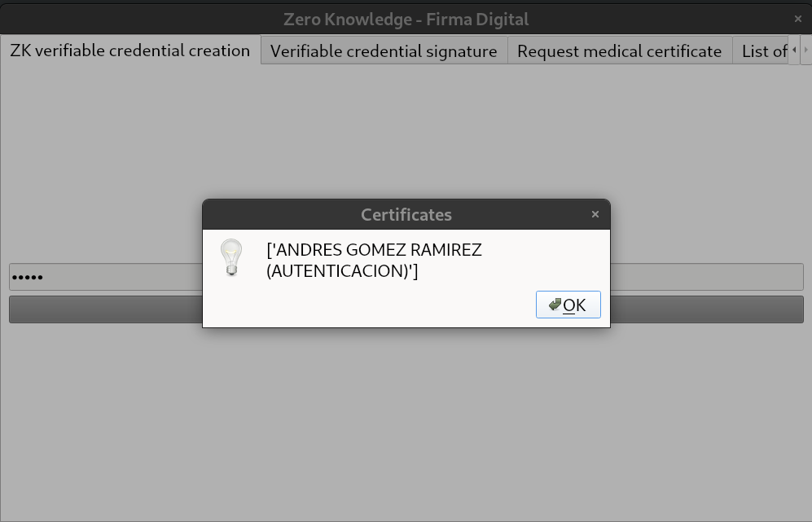Select the Request medical certificate tab
The height and width of the screenshot is (522, 812).
(x=619, y=50)
